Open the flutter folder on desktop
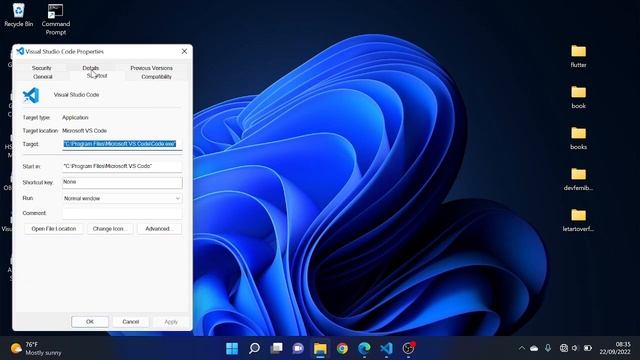This screenshot has width=640, height=360. coord(578,56)
